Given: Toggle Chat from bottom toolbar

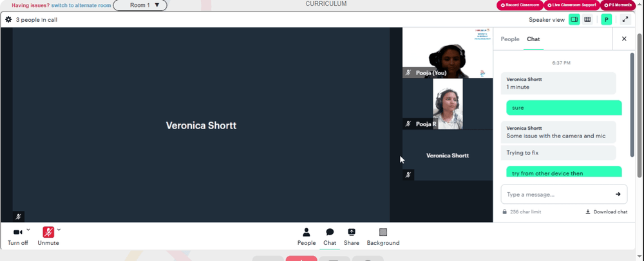Looking at the screenshot, I should pyautogui.click(x=330, y=237).
